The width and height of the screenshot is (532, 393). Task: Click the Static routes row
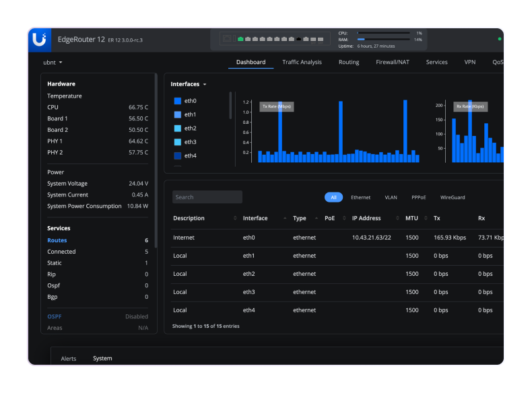[98, 263]
